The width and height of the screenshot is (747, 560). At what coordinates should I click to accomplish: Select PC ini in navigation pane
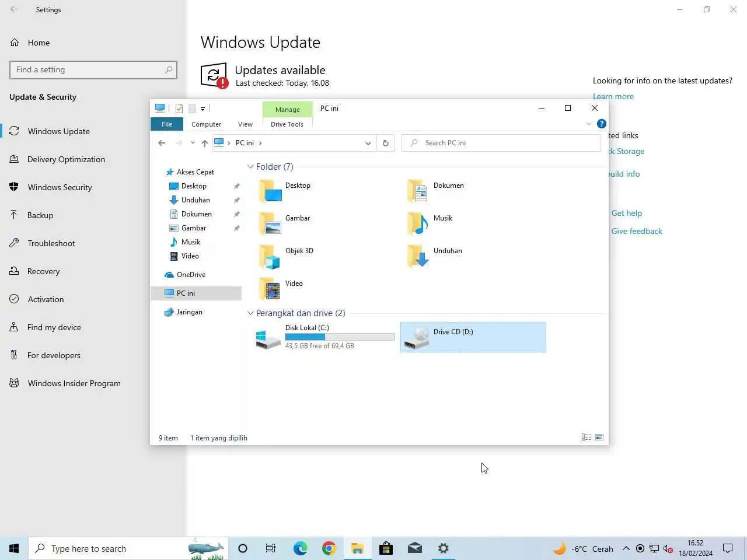coord(196,293)
